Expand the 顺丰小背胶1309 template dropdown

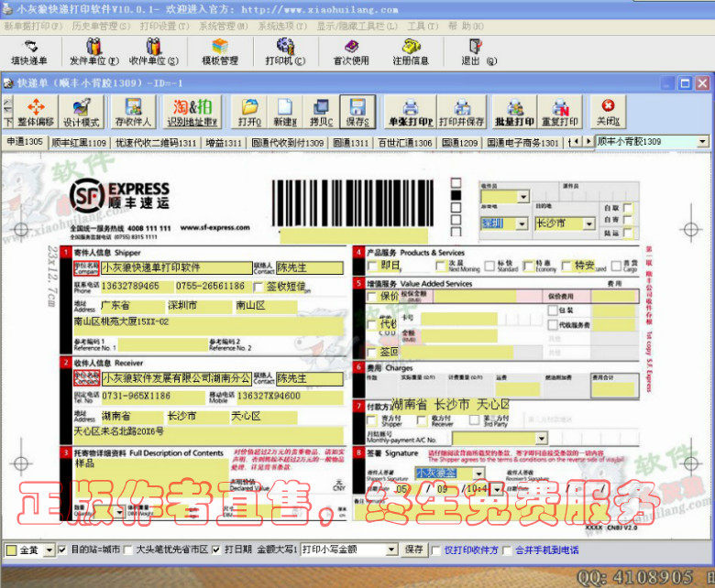[703, 142]
